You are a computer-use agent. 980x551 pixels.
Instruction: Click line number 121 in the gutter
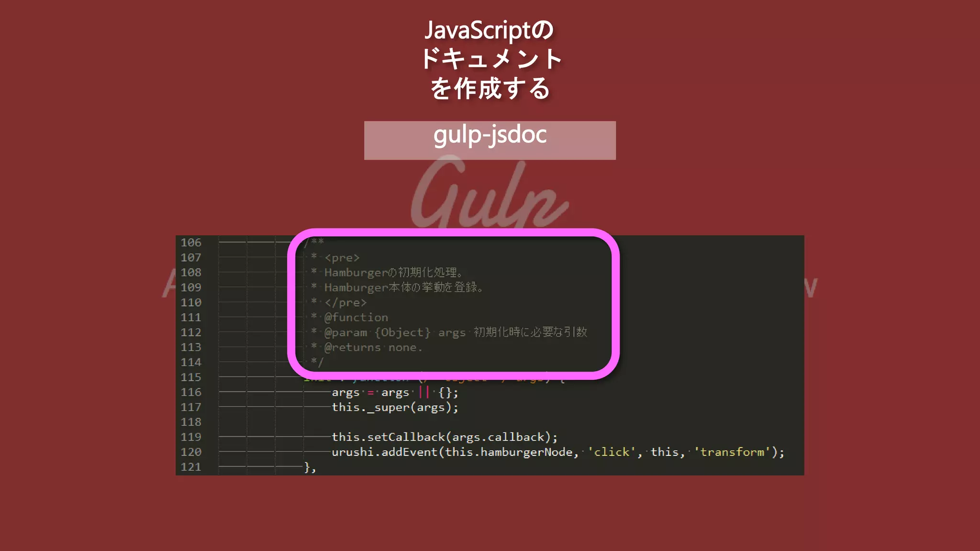coord(191,467)
